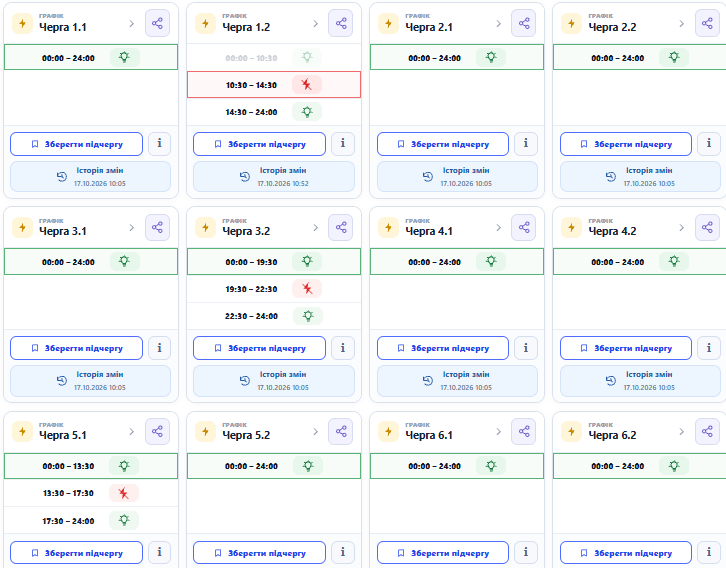
Task: Open change history for Черга 4.1
Action: click(x=457, y=381)
